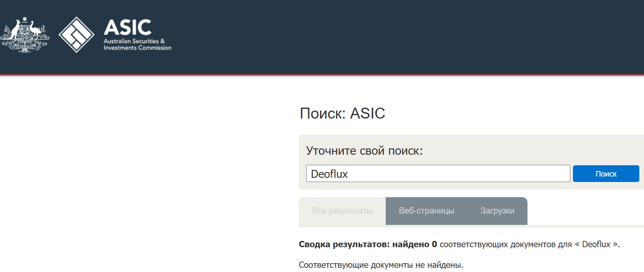The width and height of the screenshot is (644, 272).
Task: Select the Поиск: ASIC page heading
Action: tap(342, 113)
